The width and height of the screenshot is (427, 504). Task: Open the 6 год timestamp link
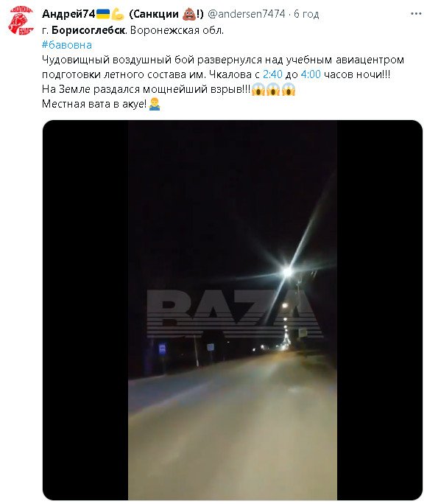click(x=306, y=14)
